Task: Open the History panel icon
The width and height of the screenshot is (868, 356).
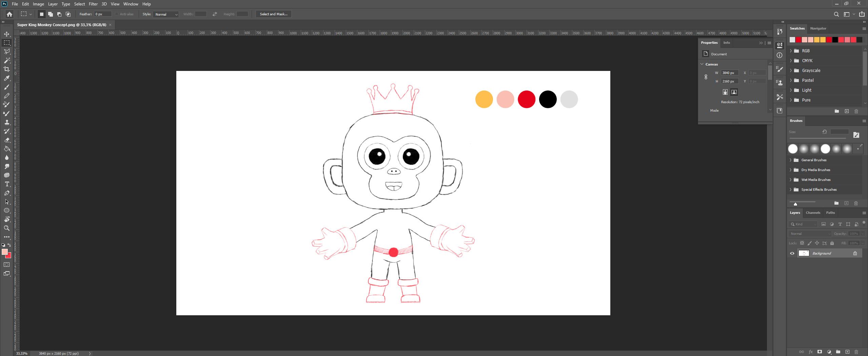Action: click(780, 32)
